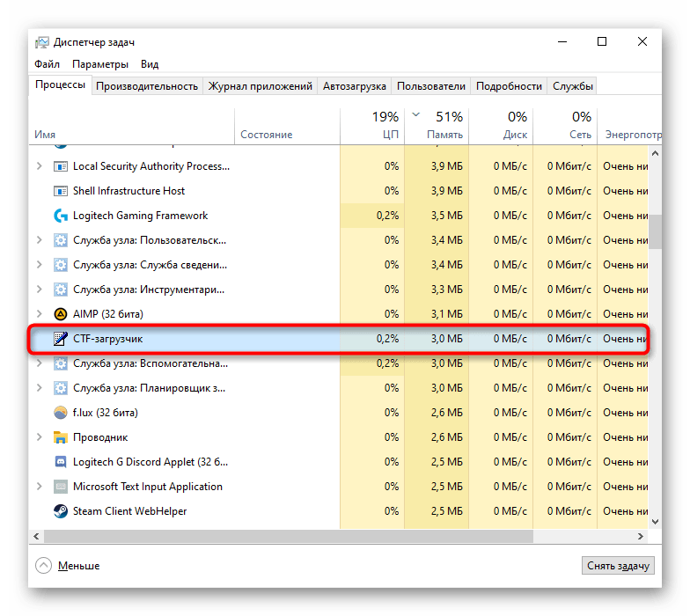Expand Служба узла: Служба сведени… row
This screenshot has width=690, height=616.
tap(39, 265)
